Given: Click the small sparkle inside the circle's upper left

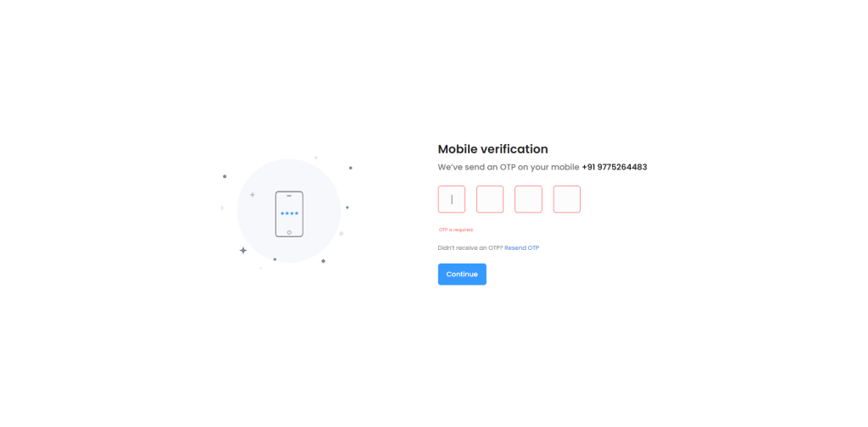Looking at the screenshot, I should coord(252,195).
